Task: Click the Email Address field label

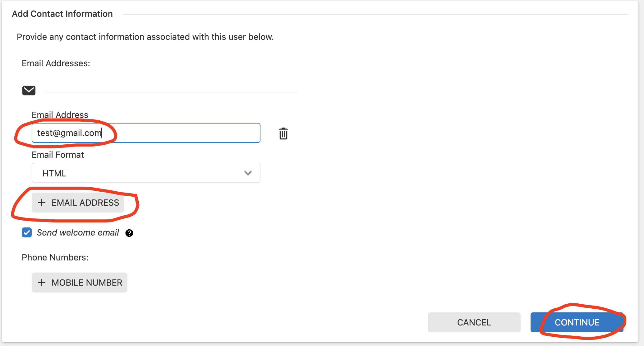Action: coord(60,115)
